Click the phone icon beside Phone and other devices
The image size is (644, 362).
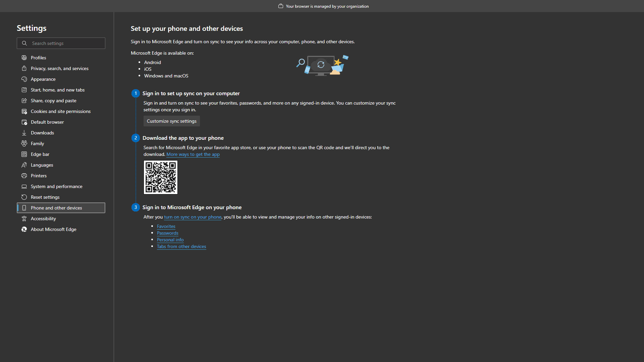[x=24, y=208]
